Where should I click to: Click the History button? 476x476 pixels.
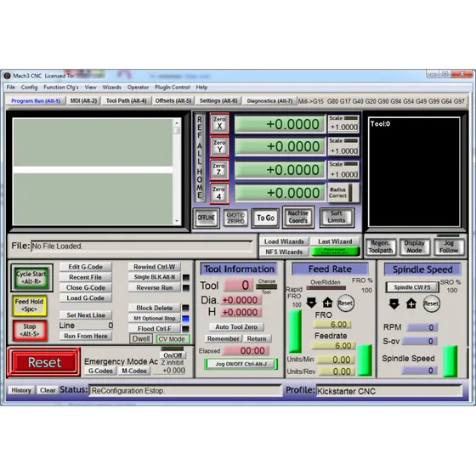coord(21,390)
